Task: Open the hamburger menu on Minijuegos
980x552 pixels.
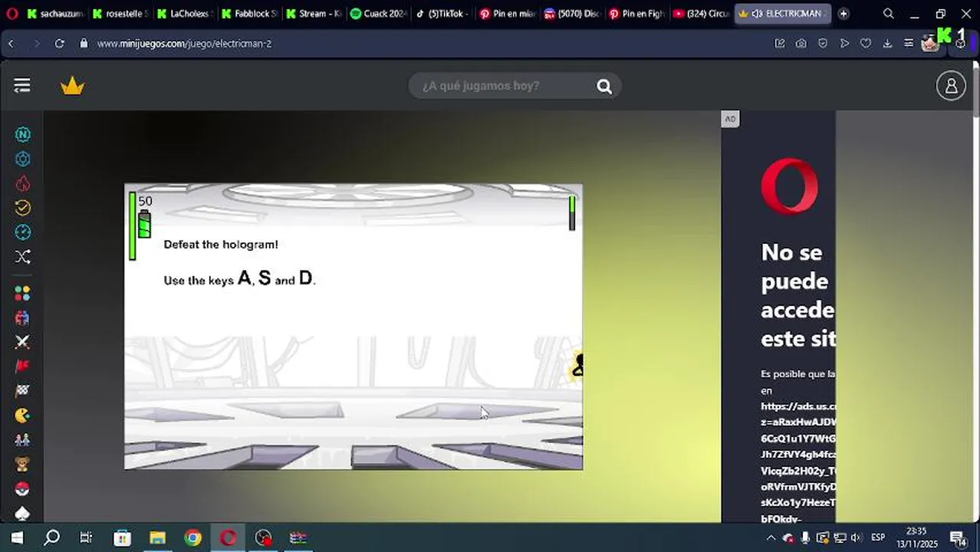Action: pos(22,86)
